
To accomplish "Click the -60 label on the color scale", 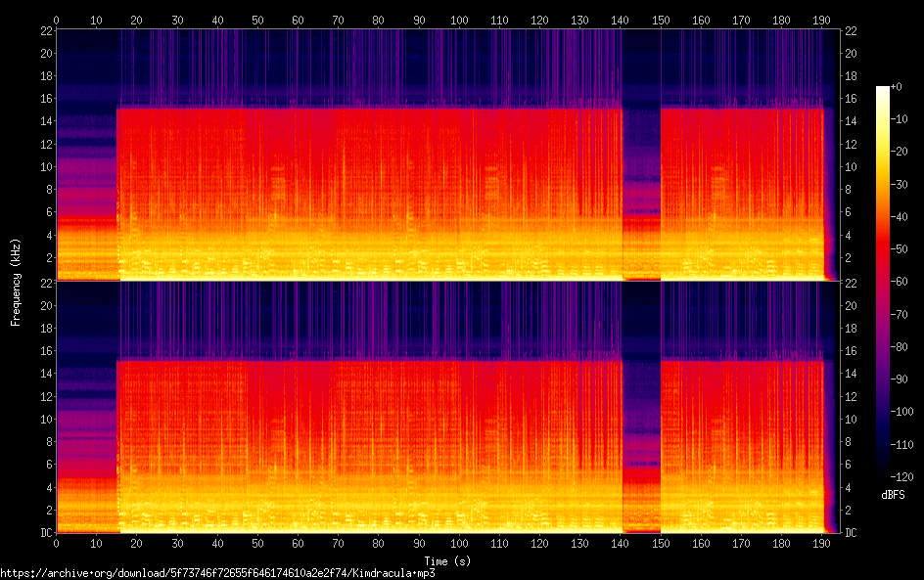I will click(x=899, y=283).
